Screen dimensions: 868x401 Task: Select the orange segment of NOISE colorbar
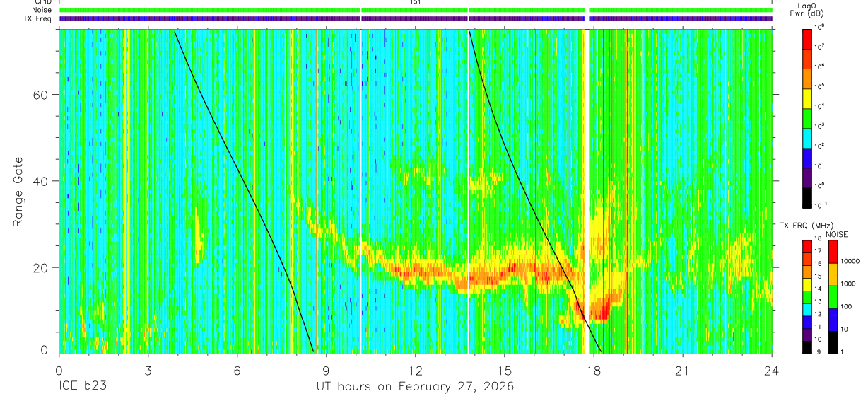[x=833, y=274]
